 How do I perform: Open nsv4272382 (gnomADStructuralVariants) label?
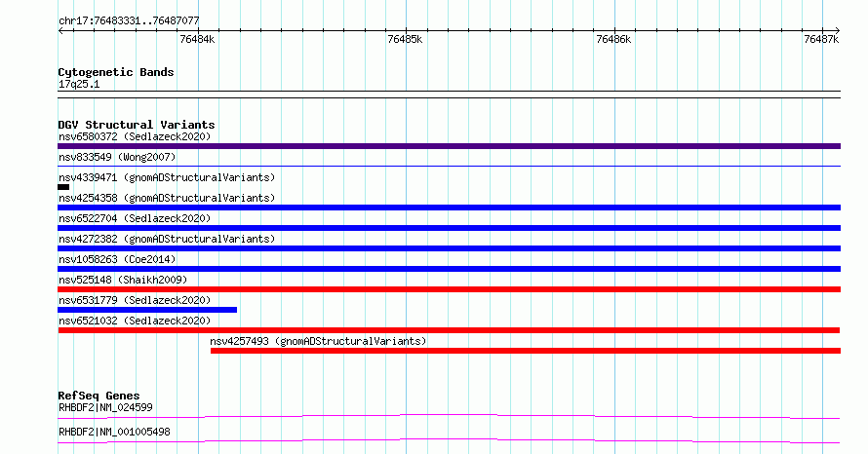167,239
